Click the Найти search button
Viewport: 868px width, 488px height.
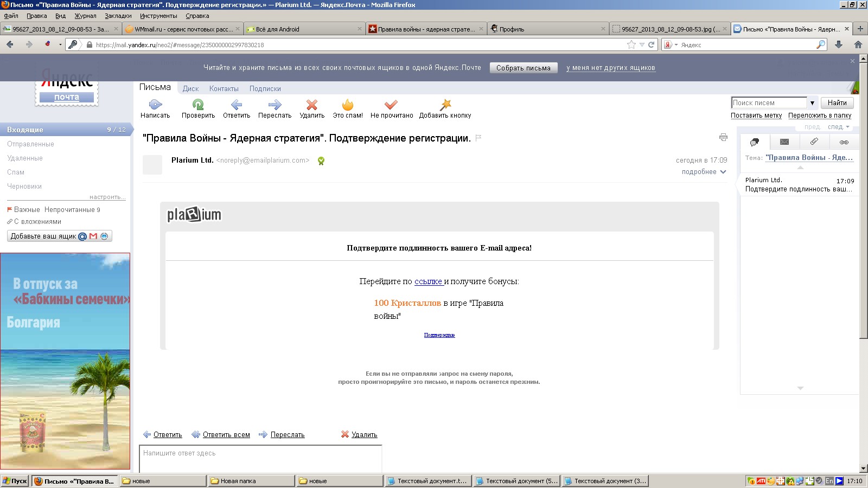[x=837, y=102]
